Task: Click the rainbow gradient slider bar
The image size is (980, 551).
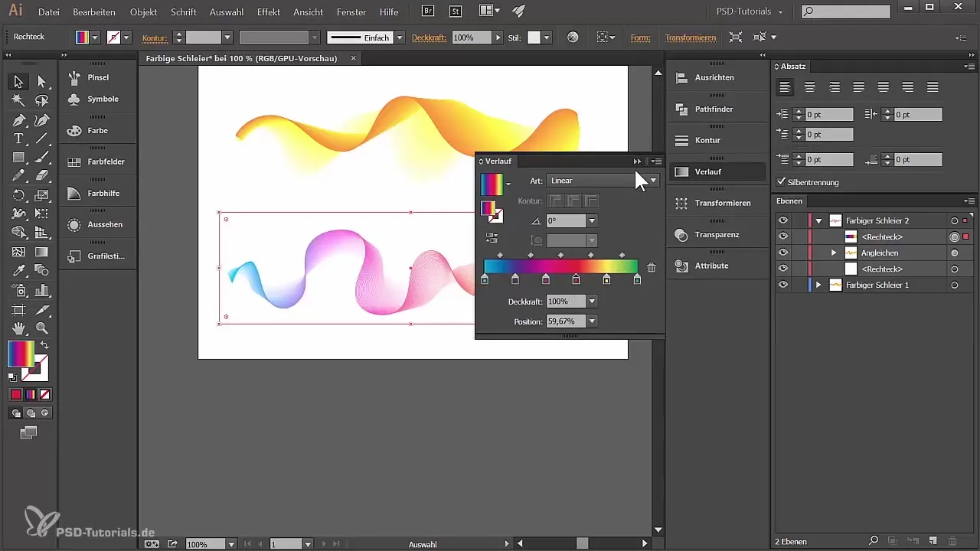Action: point(560,266)
